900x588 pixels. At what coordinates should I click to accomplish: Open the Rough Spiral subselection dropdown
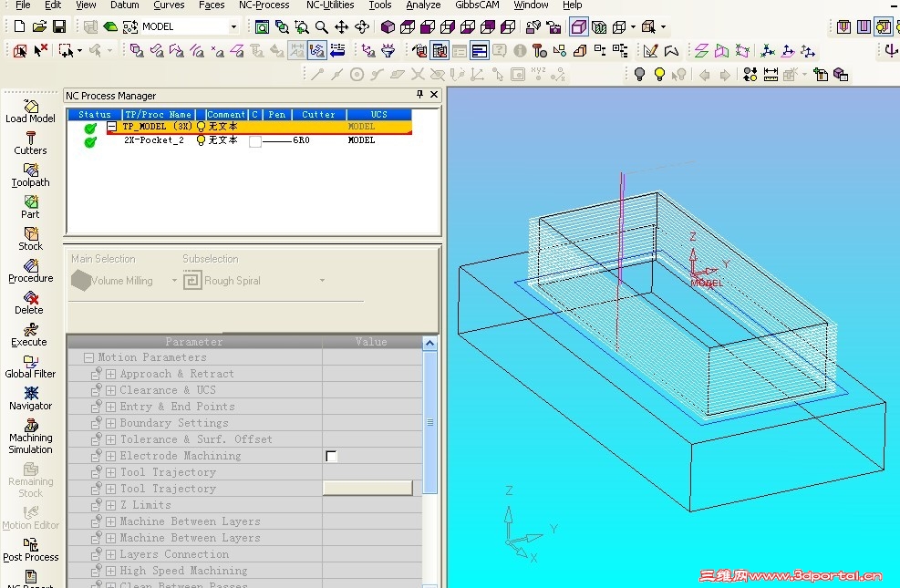point(322,281)
